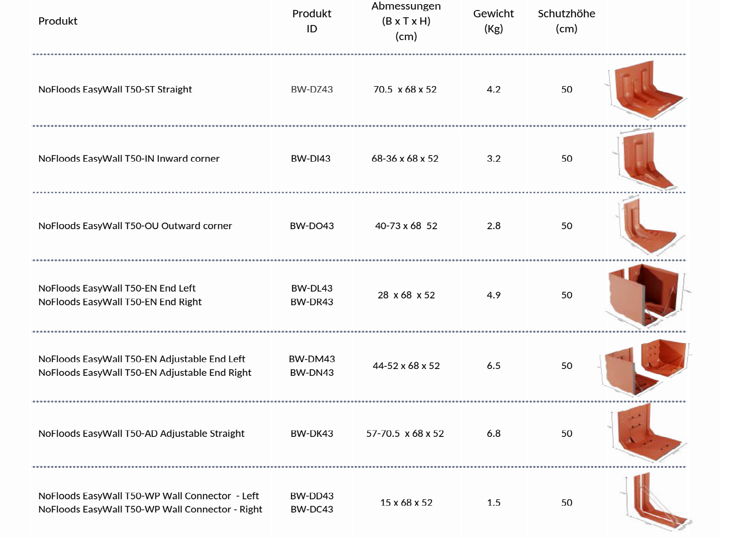Click product ID BW-DK43
Image resolution: width=756 pixels, height=538 pixels.
coord(312,434)
